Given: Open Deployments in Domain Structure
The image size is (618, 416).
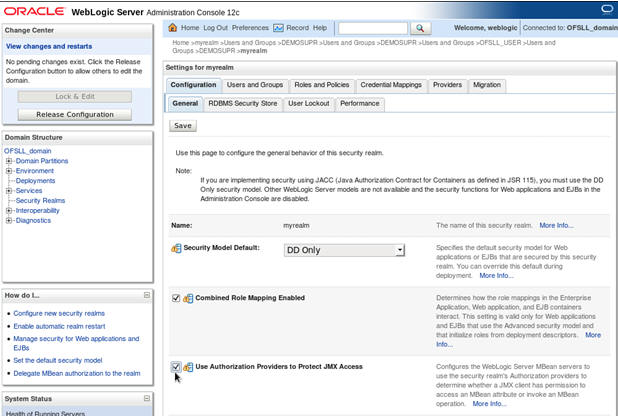Looking at the screenshot, I should tap(35, 181).
